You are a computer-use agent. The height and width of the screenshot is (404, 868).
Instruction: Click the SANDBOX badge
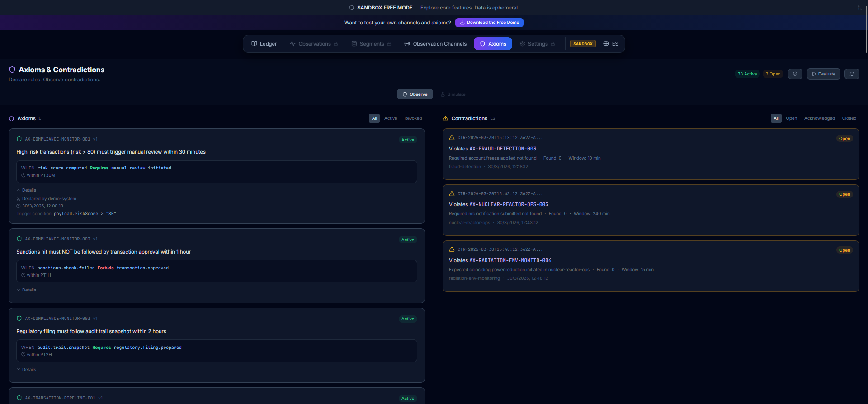pos(583,44)
